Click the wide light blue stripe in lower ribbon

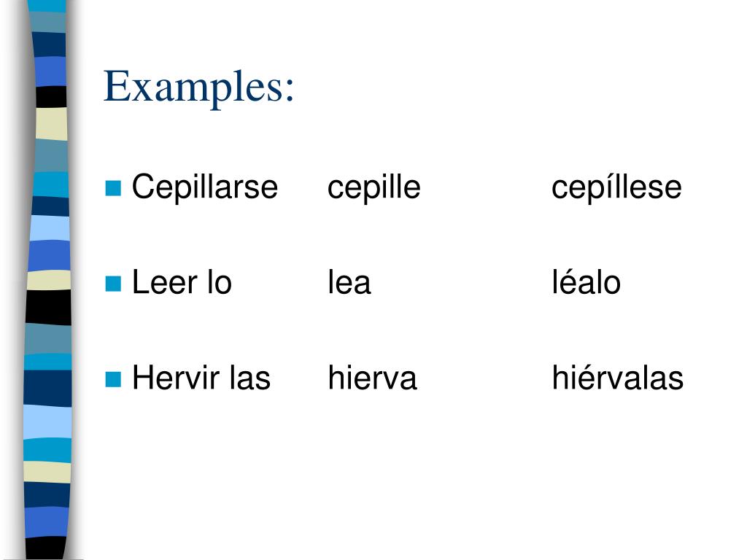[x=47, y=421]
